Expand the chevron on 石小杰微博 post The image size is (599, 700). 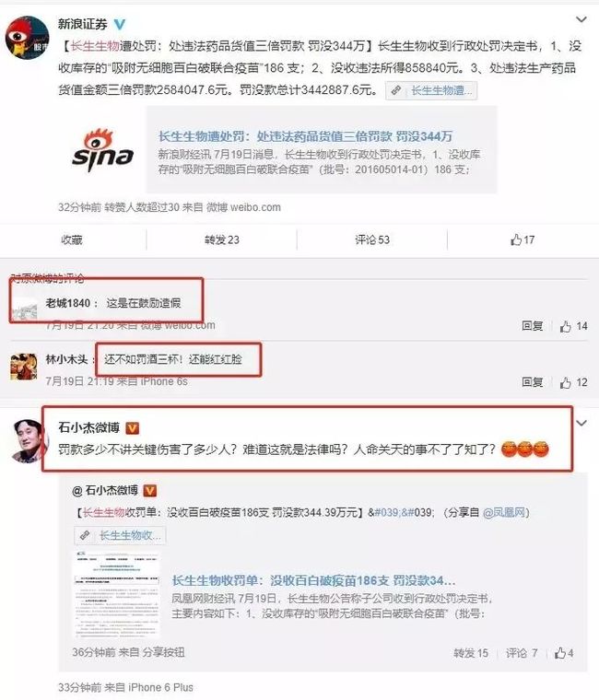point(581,423)
